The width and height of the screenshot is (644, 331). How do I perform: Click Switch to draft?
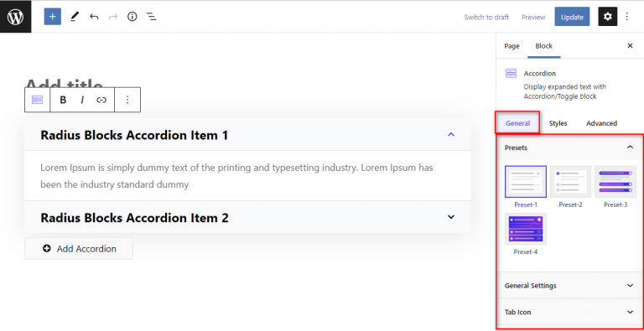486,18
